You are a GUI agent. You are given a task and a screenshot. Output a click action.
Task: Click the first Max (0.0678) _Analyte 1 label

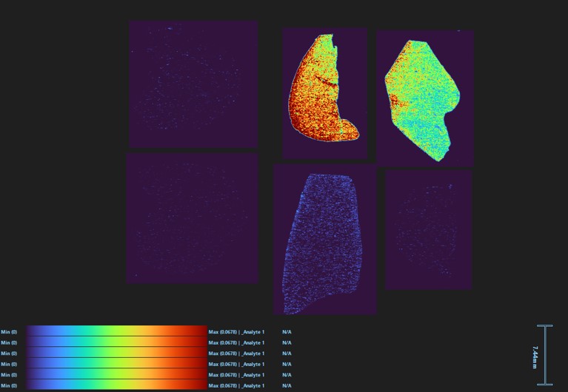(x=236, y=332)
